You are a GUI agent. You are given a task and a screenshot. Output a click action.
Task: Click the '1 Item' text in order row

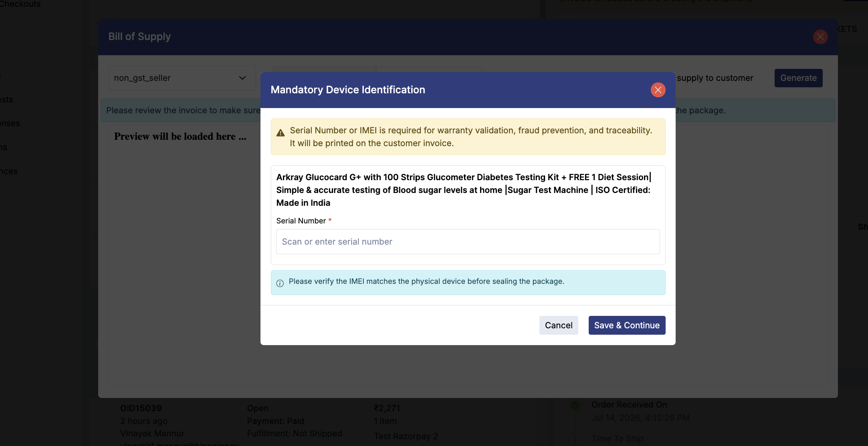(385, 421)
